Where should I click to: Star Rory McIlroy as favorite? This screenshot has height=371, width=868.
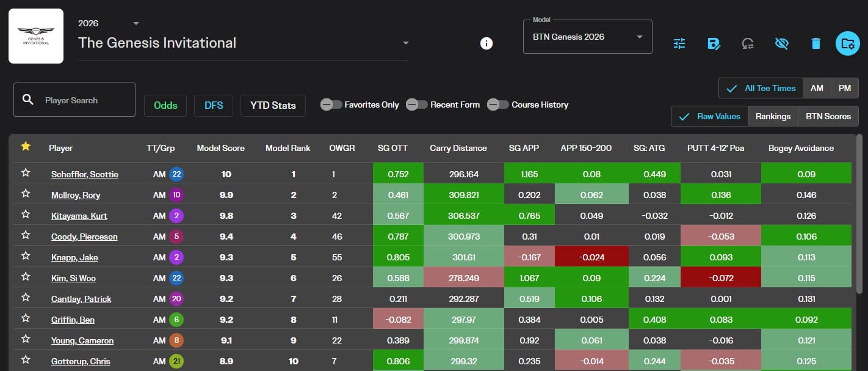(x=26, y=194)
